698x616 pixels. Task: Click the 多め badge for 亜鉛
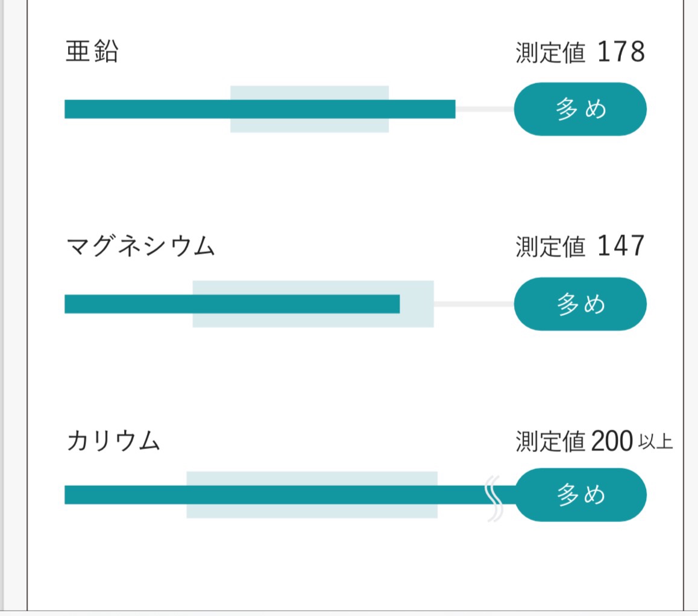point(580,109)
